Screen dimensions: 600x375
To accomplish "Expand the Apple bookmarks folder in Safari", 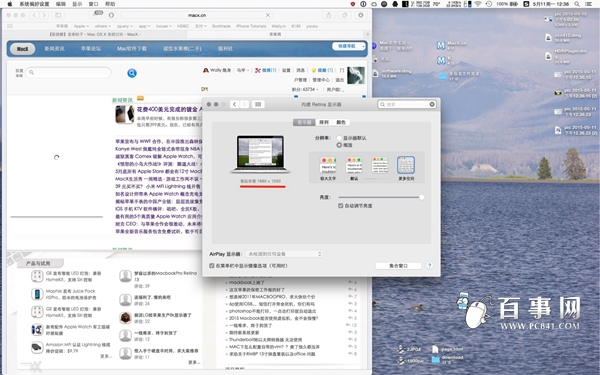I will (81, 26).
